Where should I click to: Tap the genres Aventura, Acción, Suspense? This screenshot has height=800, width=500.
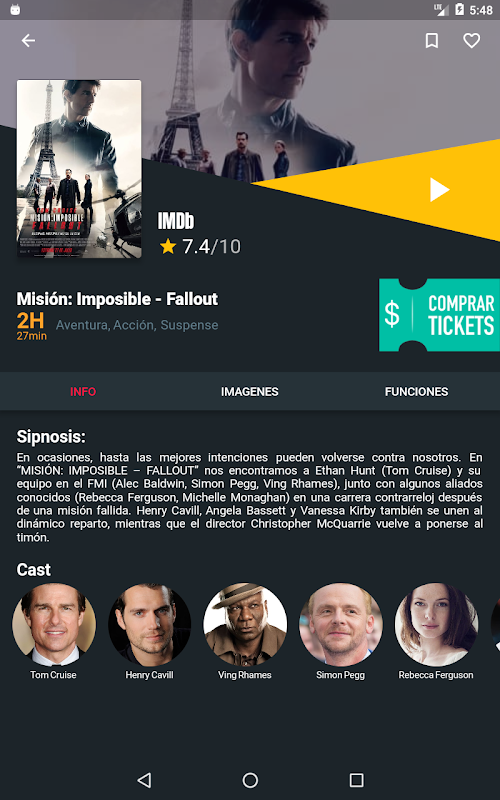coord(137,325)
